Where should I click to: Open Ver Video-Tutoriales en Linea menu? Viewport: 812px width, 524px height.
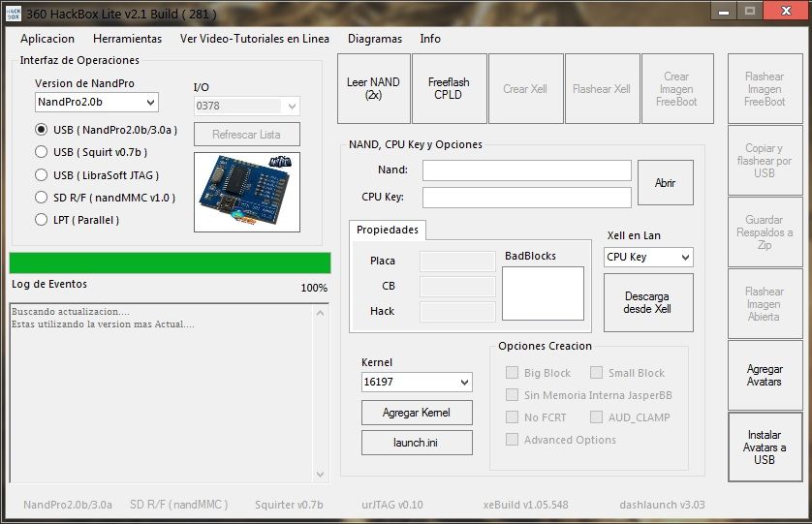pos(255,39)
